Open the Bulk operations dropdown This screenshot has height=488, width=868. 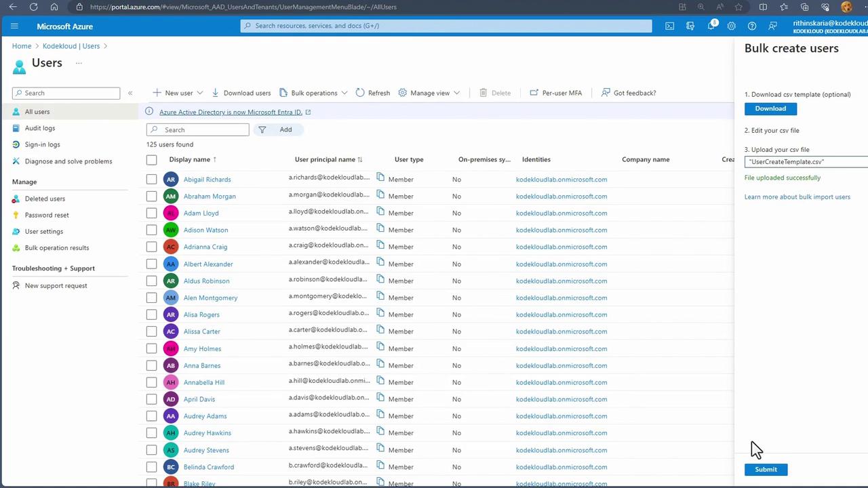pyautogui.click(x=313, y=93)
